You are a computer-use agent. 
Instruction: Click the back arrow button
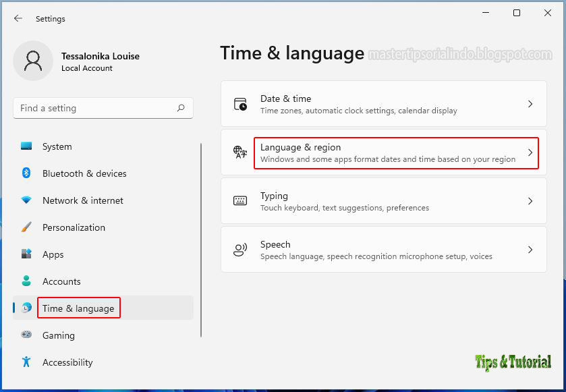point(18,19)
